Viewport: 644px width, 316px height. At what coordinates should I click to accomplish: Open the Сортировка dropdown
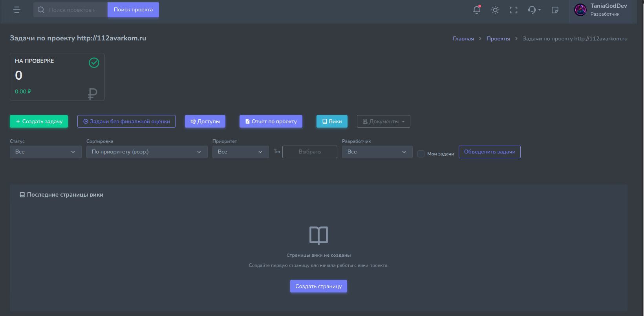147,152
